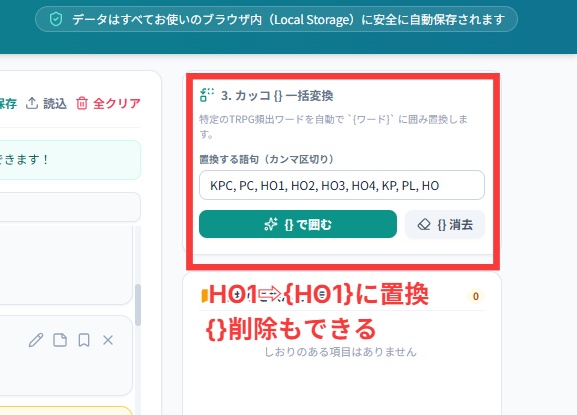Image resolution: width=577 pixels, height=415 pixels.
Task: Click the 3. カッコ {} 一括変換 heading
Action: pos(277,96)
